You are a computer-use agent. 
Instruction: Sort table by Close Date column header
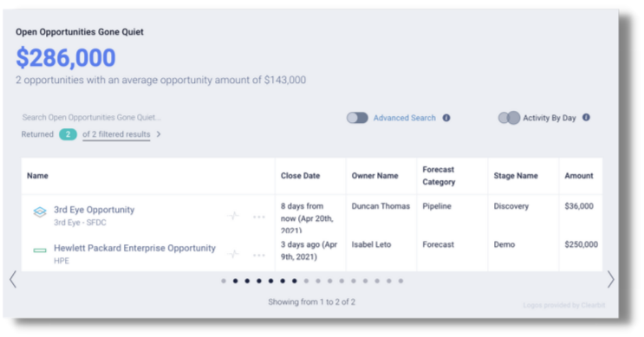coord(300,176)
